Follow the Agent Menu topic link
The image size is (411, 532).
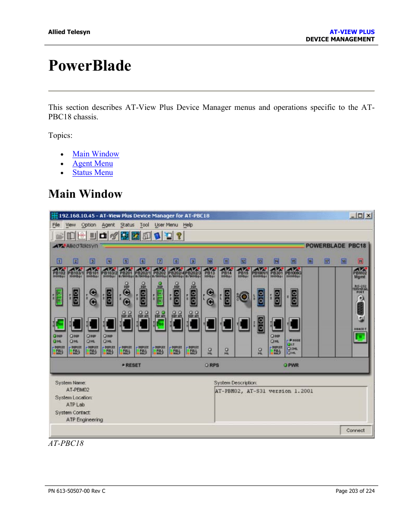click(x=93, y=163)
